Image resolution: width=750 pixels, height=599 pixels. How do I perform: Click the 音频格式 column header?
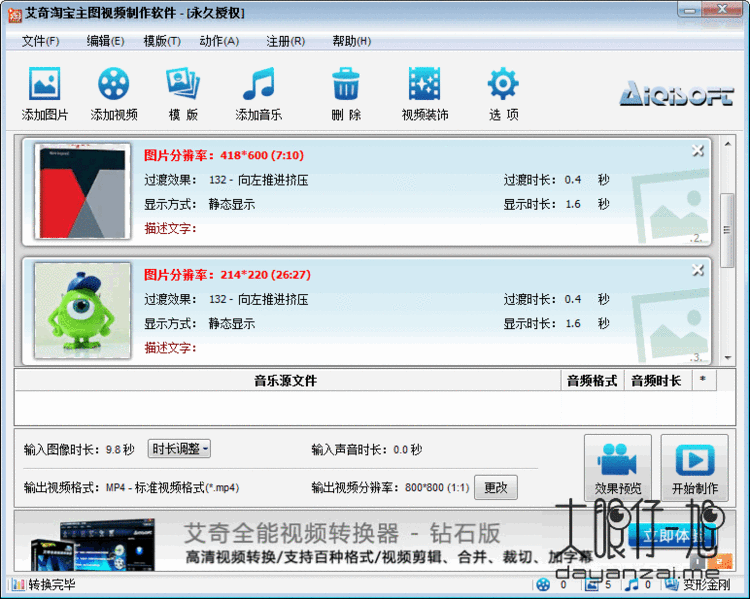592,381
